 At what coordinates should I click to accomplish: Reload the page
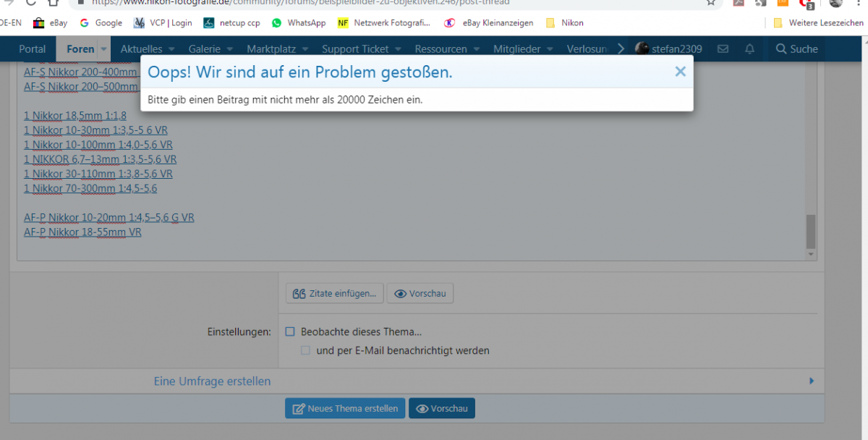click(30, 2)
